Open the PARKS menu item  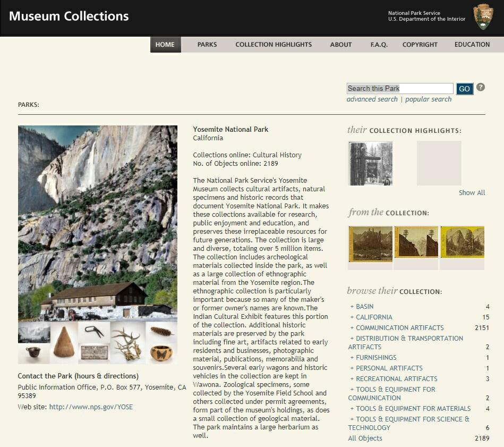pos(207,45)
